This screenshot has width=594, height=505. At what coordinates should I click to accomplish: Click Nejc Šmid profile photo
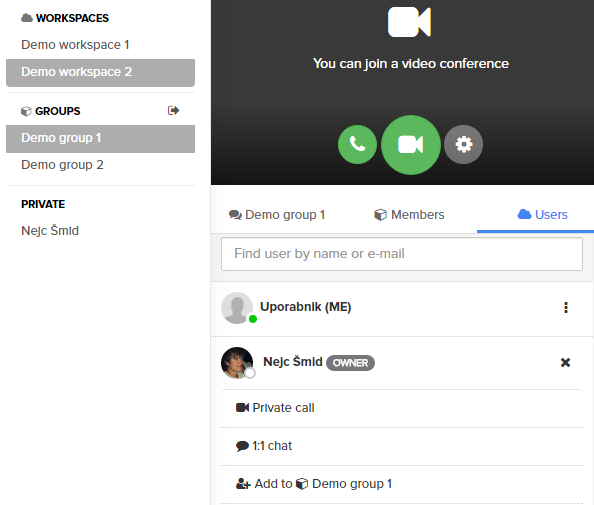click(237, 363)
